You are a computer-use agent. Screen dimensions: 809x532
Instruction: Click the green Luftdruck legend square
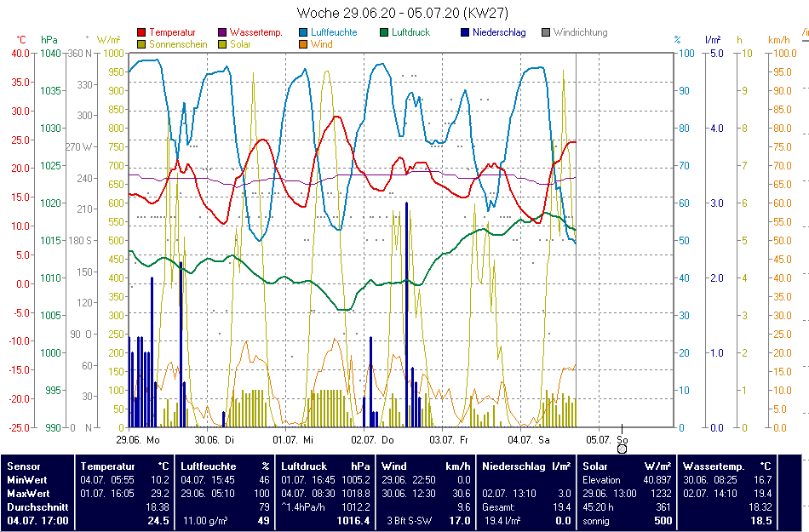coord(385,33)
